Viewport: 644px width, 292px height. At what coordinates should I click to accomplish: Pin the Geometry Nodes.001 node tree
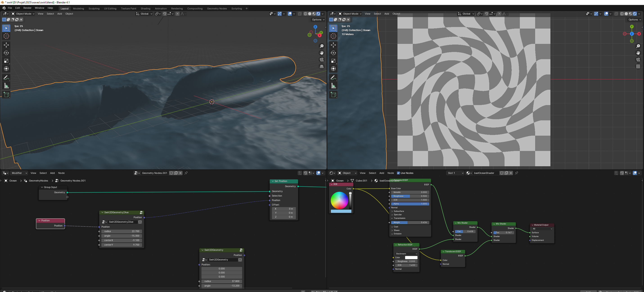pyautogui.click(x=186, y=173)
